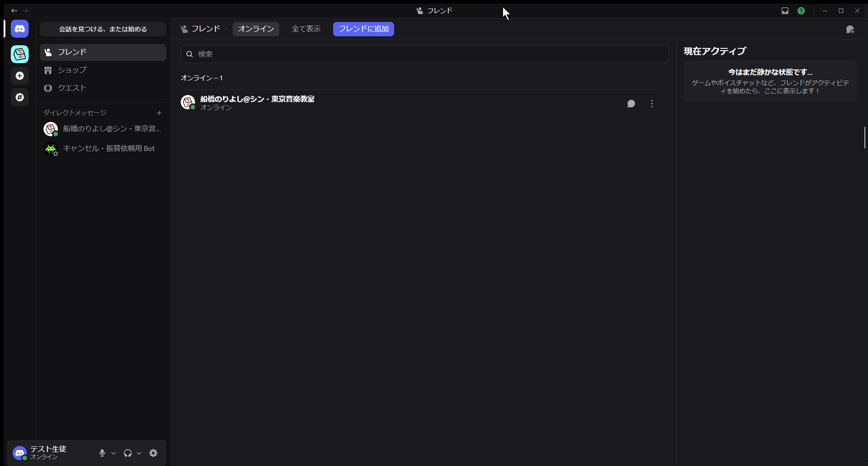Open inbox icon in title bar
Viewport: 868px width, 466px height.
785,11
